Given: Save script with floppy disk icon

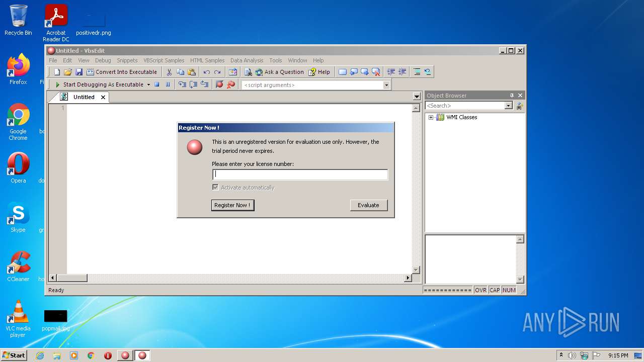Looking at the screenshot, I should click(x=79, y=72).
